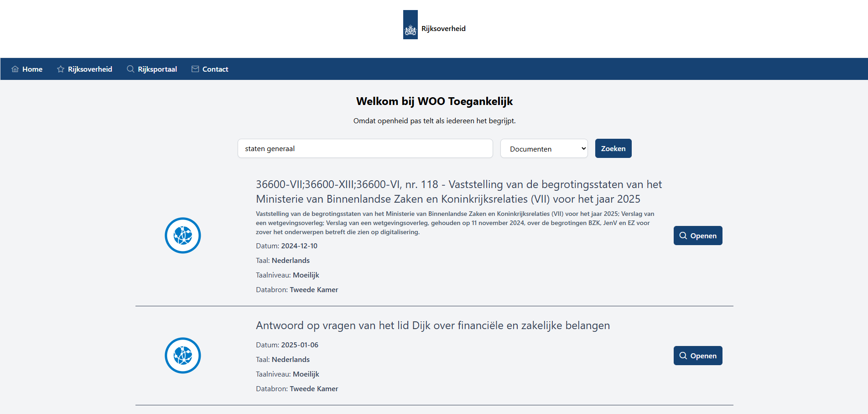
Task: Click Openen on the begrotingsstaten result
Action: pyautogui.click(x=697, y=235)
